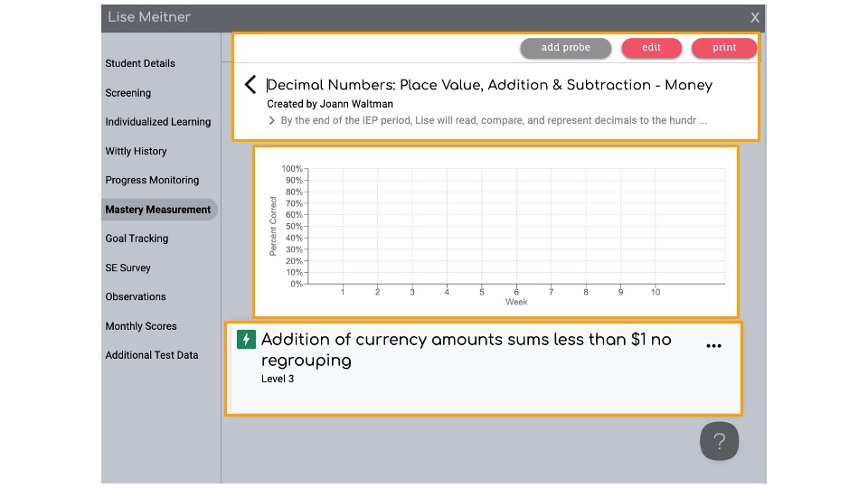Open the three-dot menu for the Addition probe
The width and height of the screenshot is (868, 488).
click(x=713, y=346)
